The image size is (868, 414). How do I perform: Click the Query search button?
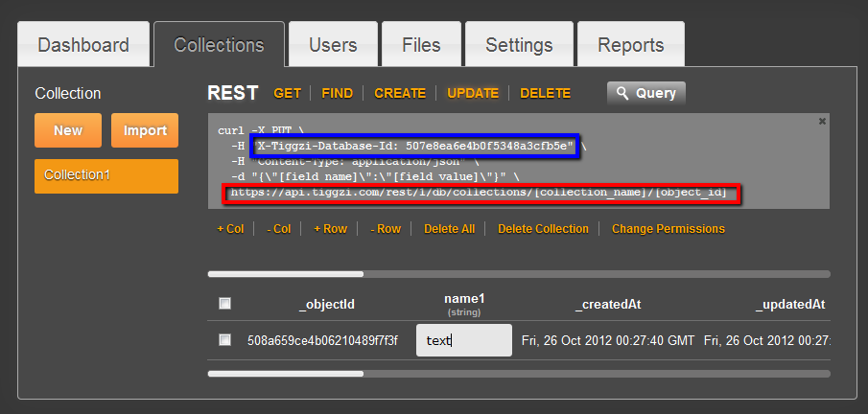645,93
